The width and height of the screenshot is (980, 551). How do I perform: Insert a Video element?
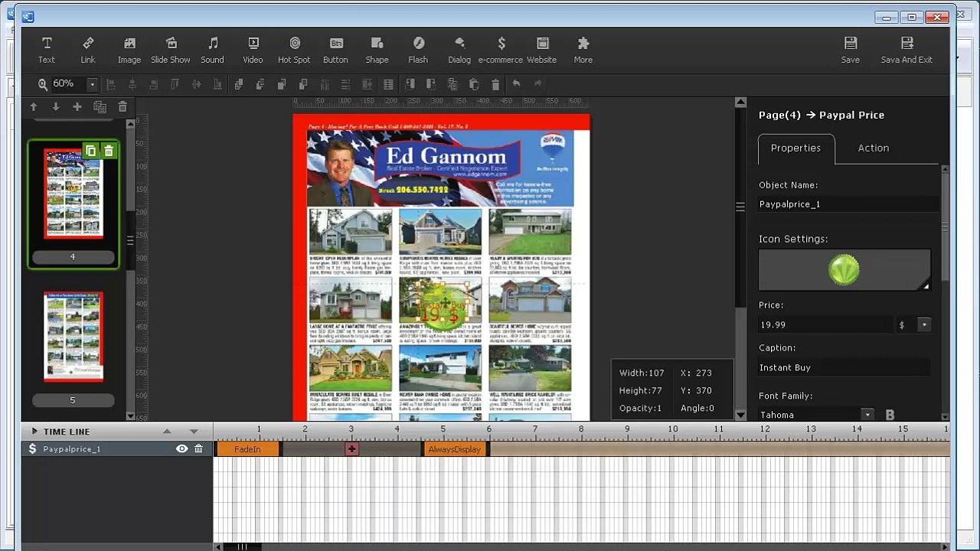253,50
